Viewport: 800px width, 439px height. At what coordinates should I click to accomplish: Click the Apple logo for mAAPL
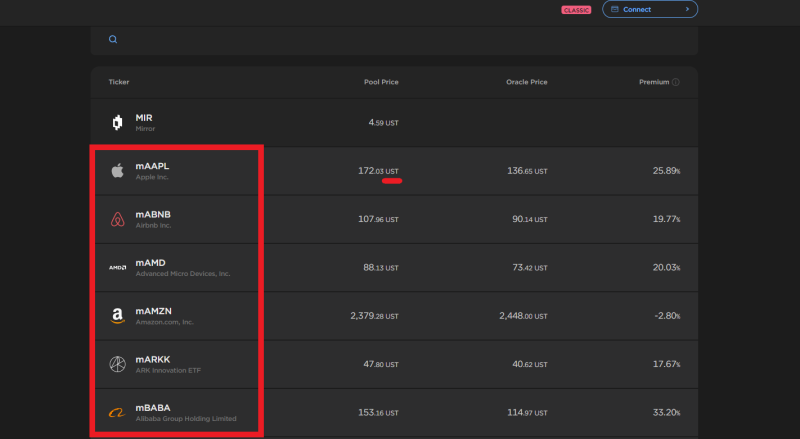(117, 170)
